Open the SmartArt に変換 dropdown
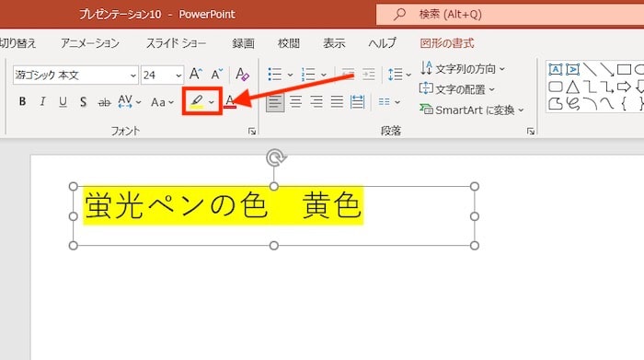This screenshot has width=644, height=360. click(472, 110)
